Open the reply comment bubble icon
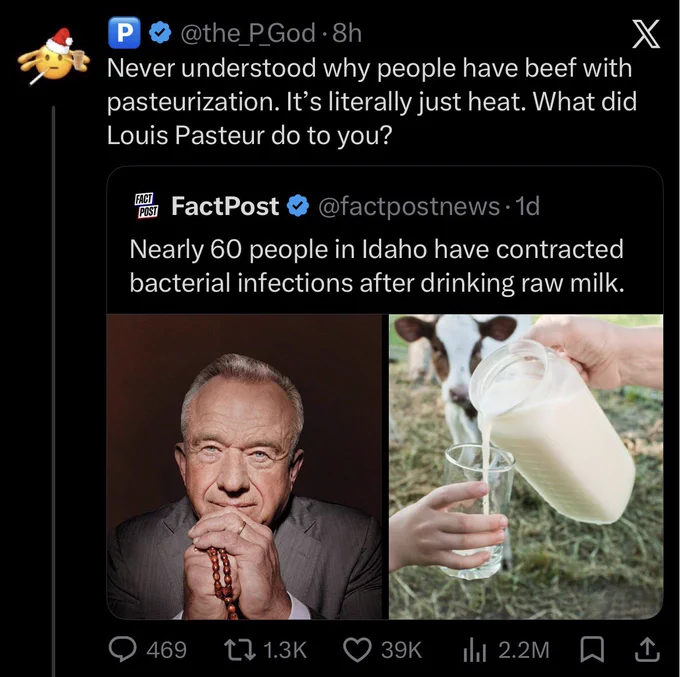Image resolution: width=680 pixels, height=677 pixels. [x=122, y=649]
